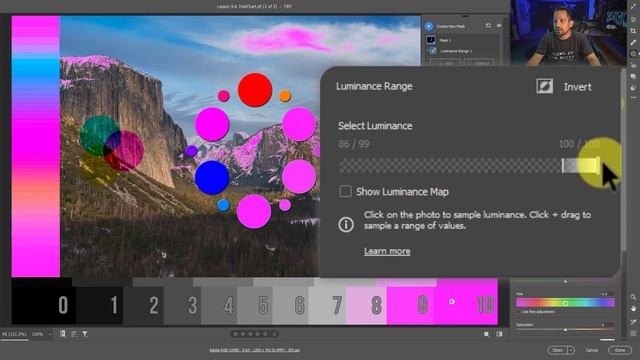Open the more options ellipsis in right toolbar
Viewport: 640px width, 360px height.
point(633,98)
